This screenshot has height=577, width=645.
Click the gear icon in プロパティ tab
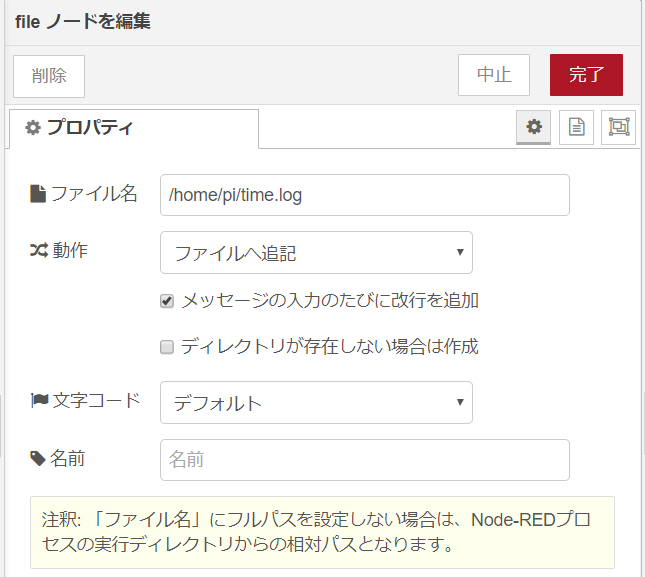[33, 127]
